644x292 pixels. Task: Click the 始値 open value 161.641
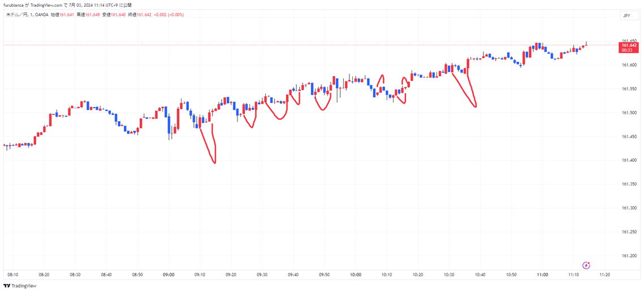[x=67, y=15]
